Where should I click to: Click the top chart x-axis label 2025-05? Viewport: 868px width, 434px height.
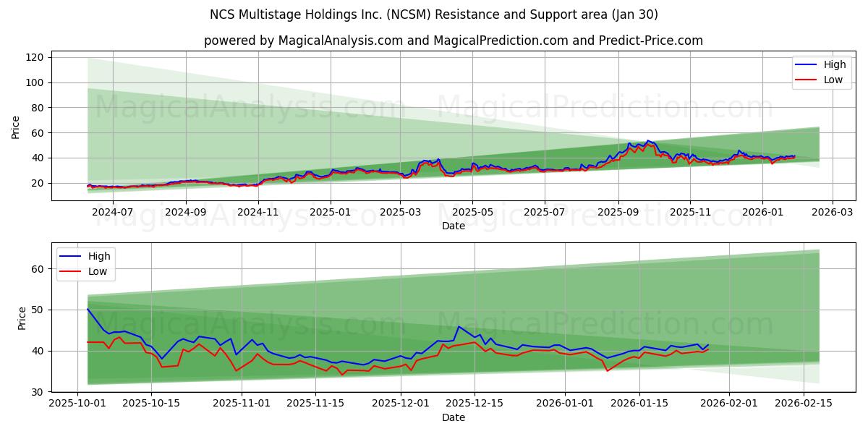point(472,213)
